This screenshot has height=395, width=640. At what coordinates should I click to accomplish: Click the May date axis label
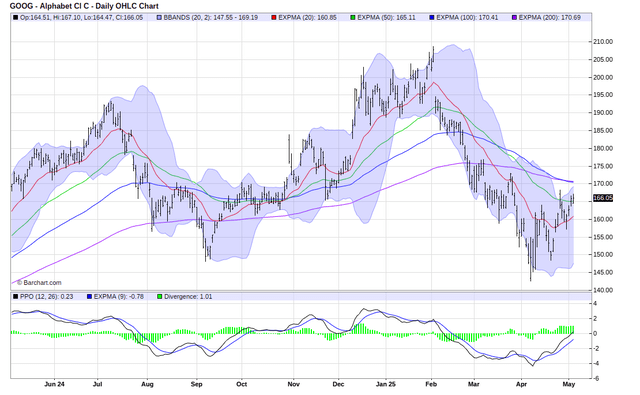tap(569, 384)
